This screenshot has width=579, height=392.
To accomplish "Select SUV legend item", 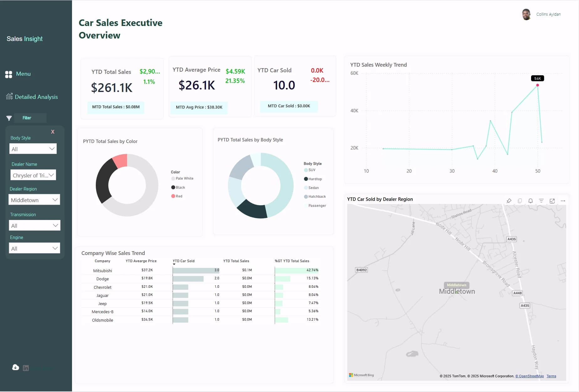I will (310, 170).
